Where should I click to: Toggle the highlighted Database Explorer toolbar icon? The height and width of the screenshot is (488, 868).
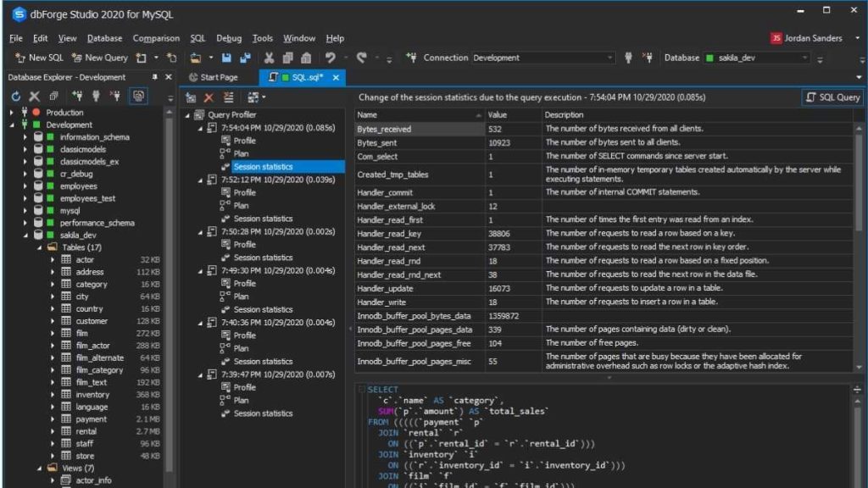pyautogui.click(x=138, y=97)
